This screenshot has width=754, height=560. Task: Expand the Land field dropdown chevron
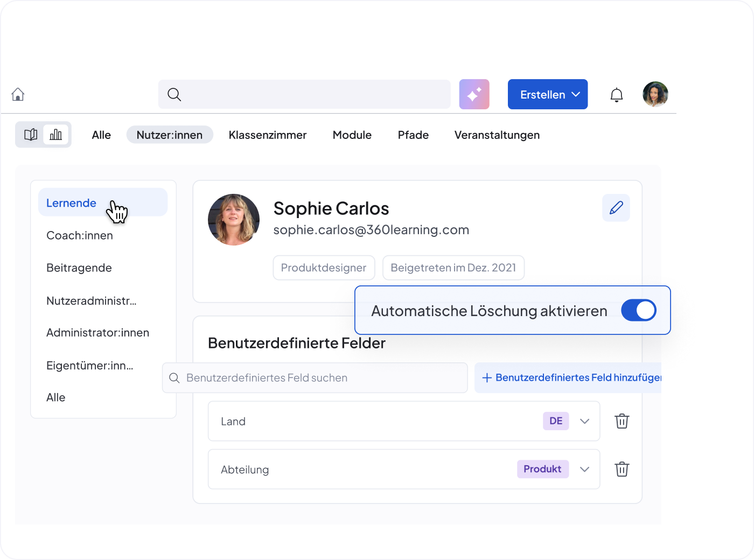coord(585,421)
